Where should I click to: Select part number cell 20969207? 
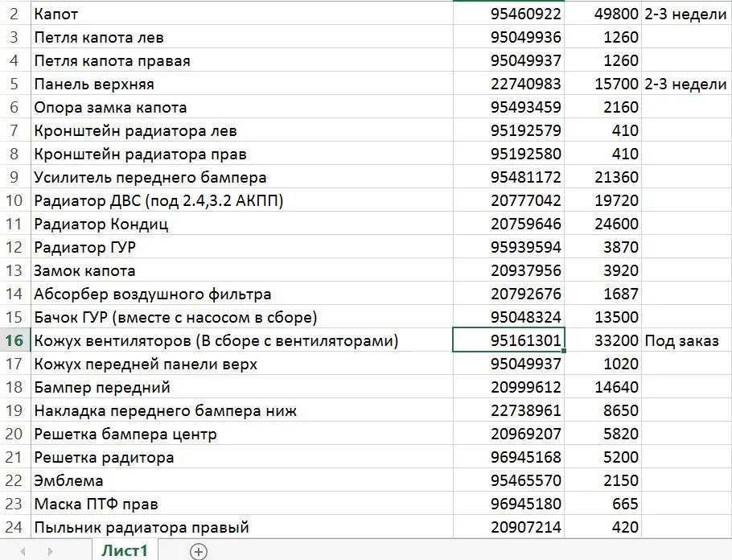point(509,434)
